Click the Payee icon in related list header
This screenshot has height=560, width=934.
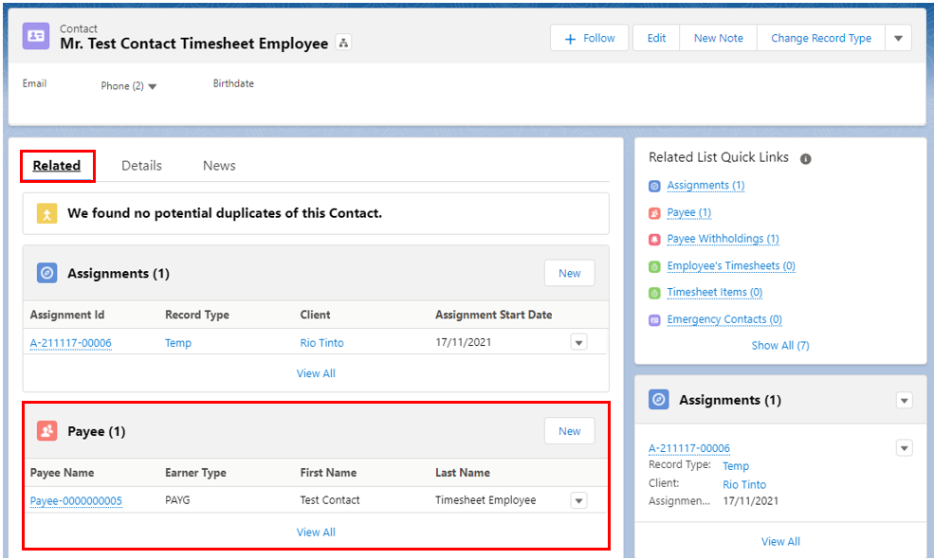(x=47, y=431)
